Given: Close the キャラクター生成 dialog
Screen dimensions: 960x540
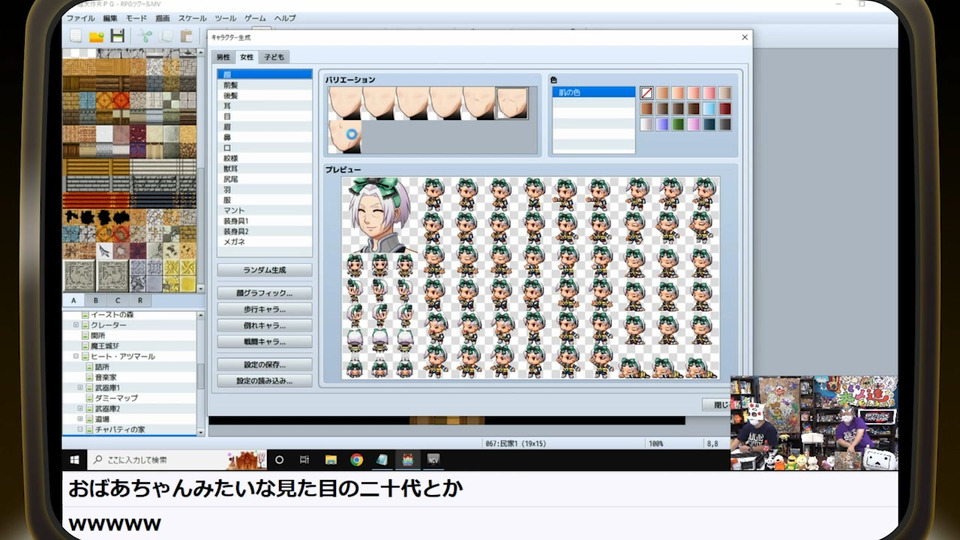Looking at the screenshot, I should pos(744,37).
